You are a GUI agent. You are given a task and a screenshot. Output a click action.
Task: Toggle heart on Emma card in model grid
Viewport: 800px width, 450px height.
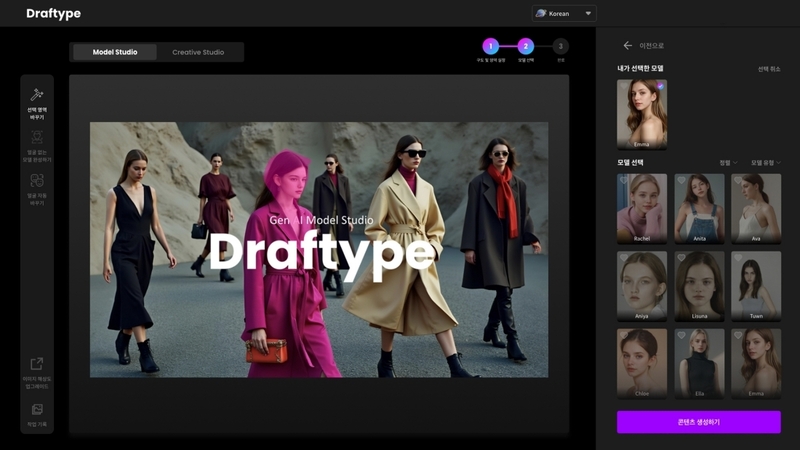point(738,336)
